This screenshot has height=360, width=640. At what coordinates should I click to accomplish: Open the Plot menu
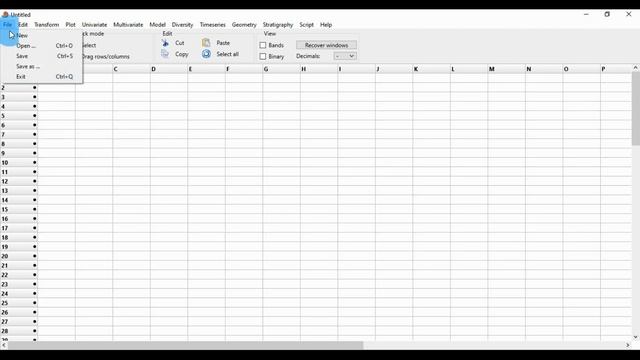70,24
